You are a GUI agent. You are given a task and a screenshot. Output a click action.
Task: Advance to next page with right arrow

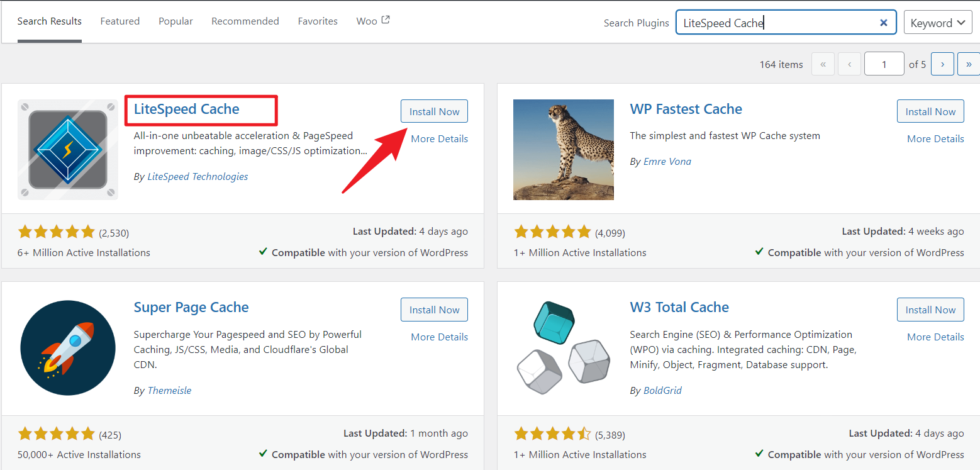coord(942,64)
